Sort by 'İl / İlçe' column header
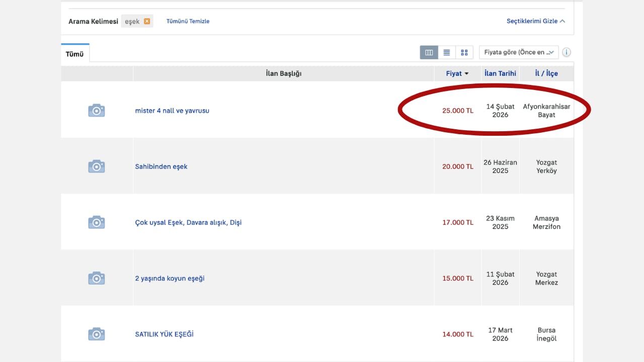 (x=546, y=73)
